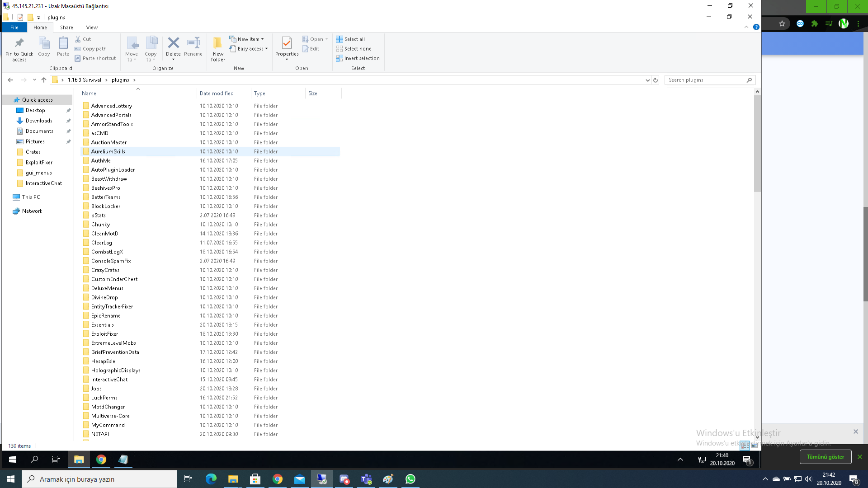Viewport: 868px width, 488px height.
Task: Click remote Task View icon
Action: [56, 460]
